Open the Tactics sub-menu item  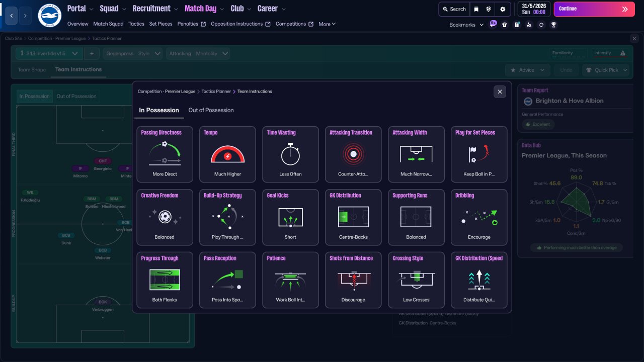[136, 24]
